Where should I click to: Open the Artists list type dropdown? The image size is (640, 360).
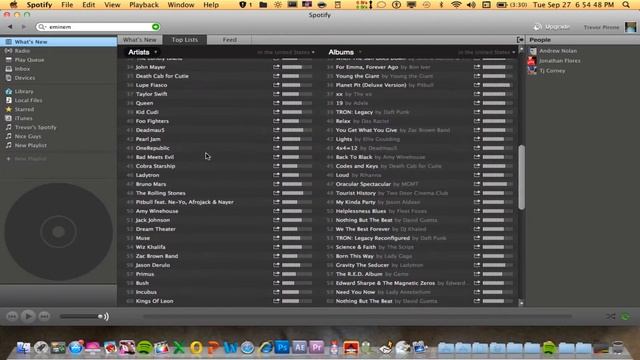142,52
